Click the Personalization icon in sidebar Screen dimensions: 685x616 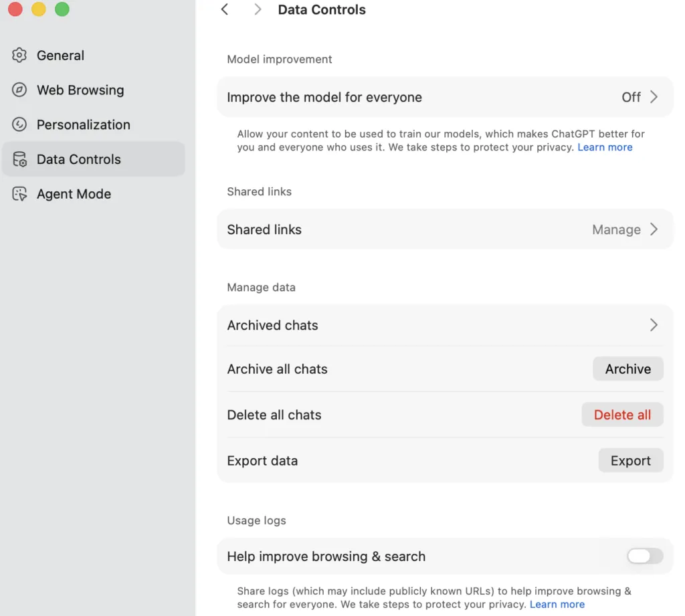pyautogui.click(x=19, y=124)
